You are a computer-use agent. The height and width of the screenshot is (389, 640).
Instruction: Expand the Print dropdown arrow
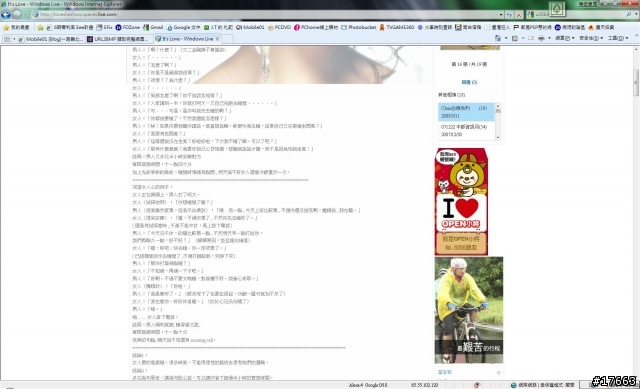click(549, 38)
